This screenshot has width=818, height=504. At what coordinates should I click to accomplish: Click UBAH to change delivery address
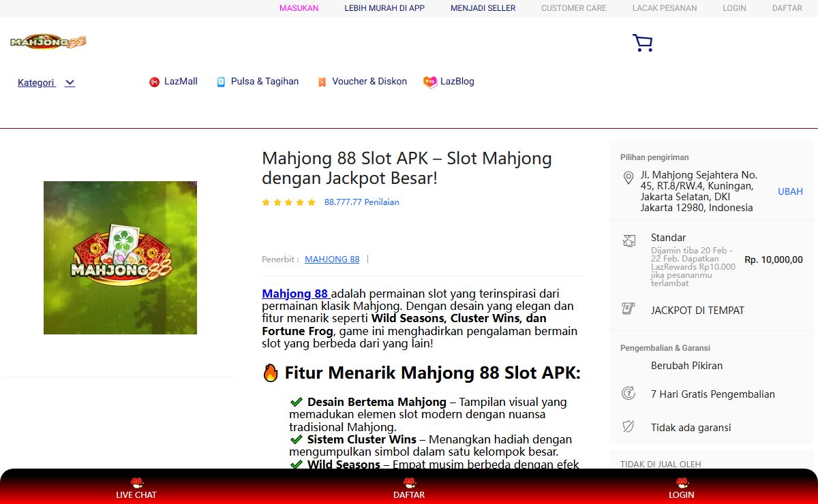click(790, 191)
